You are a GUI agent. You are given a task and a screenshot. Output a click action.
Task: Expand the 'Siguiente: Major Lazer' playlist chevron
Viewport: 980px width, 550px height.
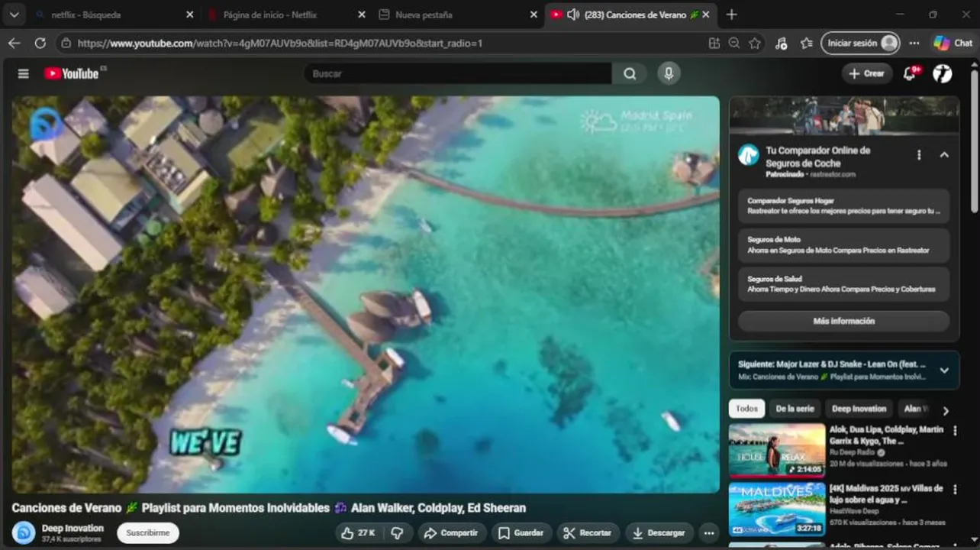[944, 370]
